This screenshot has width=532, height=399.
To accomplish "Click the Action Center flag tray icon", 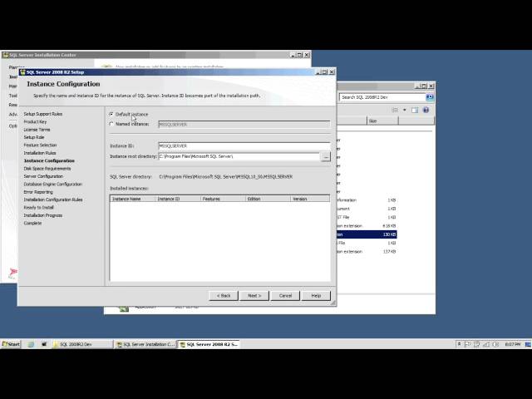I will pyautogui.click(x=467, y=344).
